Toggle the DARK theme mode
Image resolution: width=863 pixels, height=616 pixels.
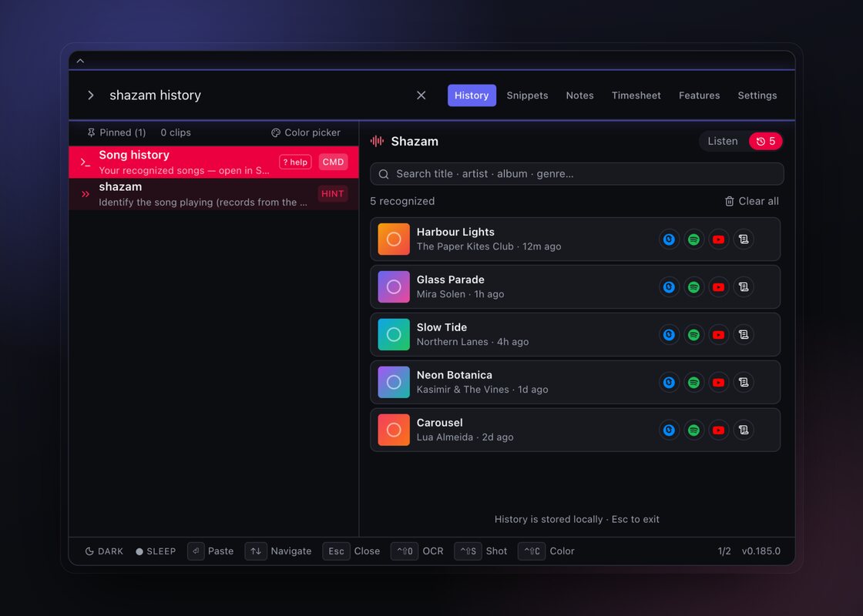coord(104,551)
